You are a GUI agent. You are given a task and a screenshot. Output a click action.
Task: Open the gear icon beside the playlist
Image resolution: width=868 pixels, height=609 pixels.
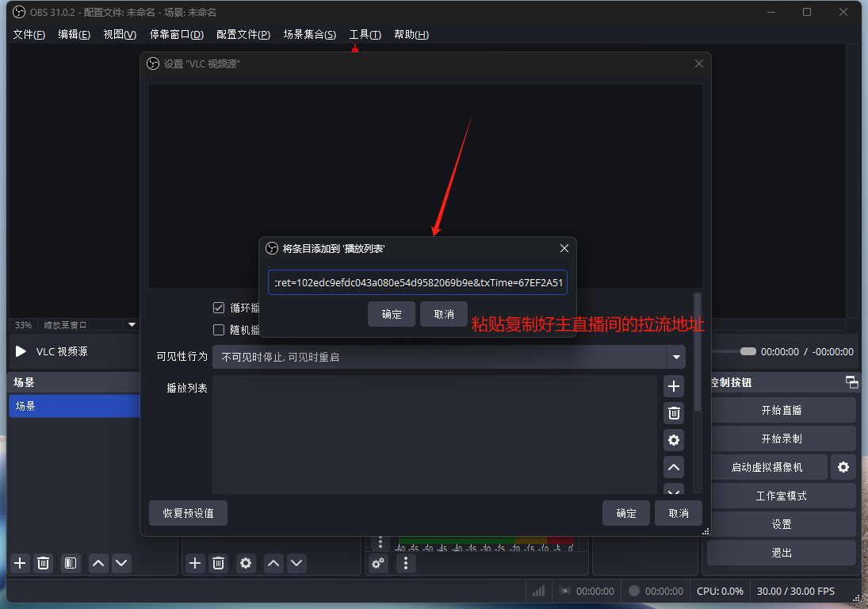point(674,440)
